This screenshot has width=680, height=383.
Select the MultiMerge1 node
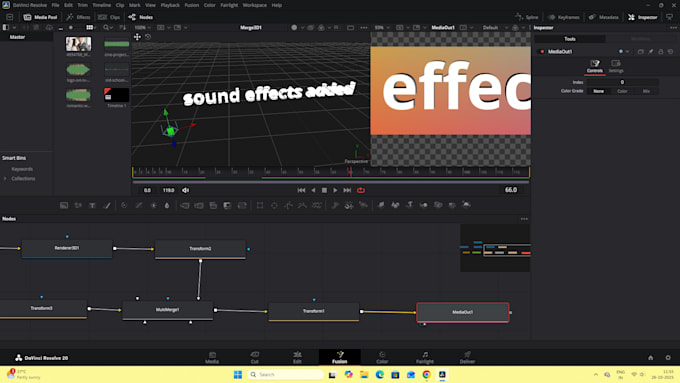[167, 310]
